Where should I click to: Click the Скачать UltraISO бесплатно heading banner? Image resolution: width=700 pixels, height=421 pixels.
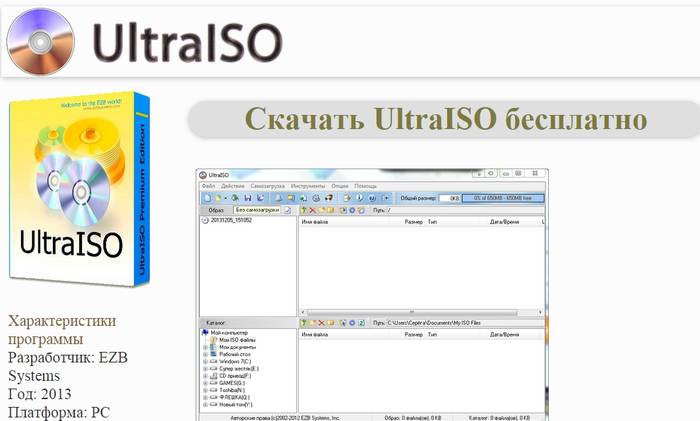tap(446, 119)
